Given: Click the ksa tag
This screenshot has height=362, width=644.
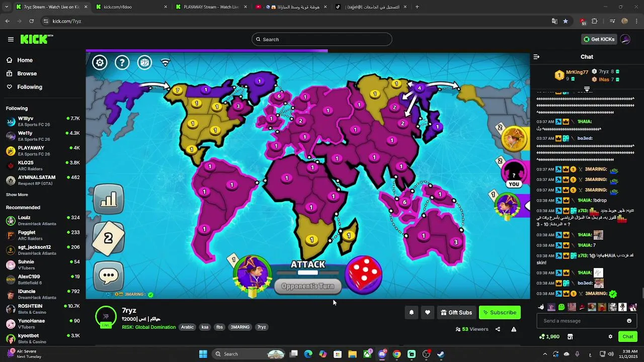Looking at the screenshot, I should 205,327.
